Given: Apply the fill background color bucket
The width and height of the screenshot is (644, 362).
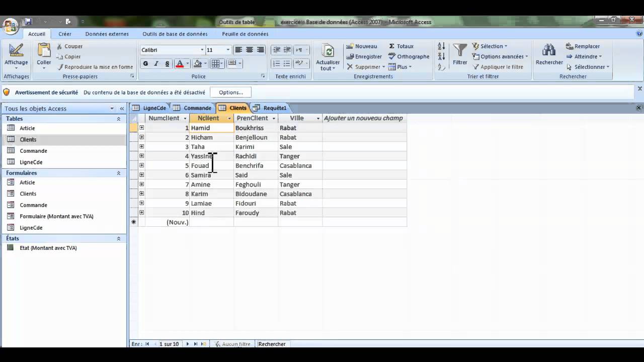Looking at the screenshot, I should pyautogui.click(x=197, y=64).
